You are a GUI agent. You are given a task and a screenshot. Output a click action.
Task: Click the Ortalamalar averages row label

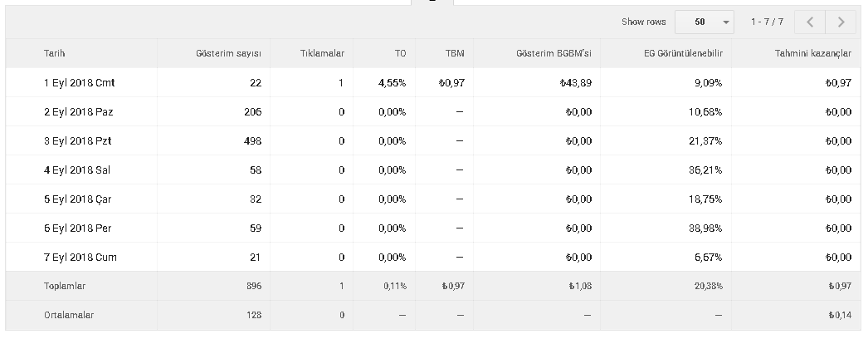click(69, 315)
